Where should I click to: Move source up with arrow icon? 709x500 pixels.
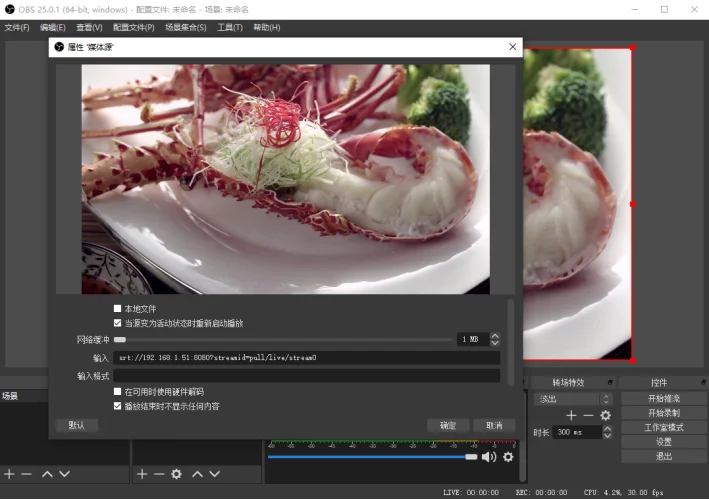[x=198, y=474]
